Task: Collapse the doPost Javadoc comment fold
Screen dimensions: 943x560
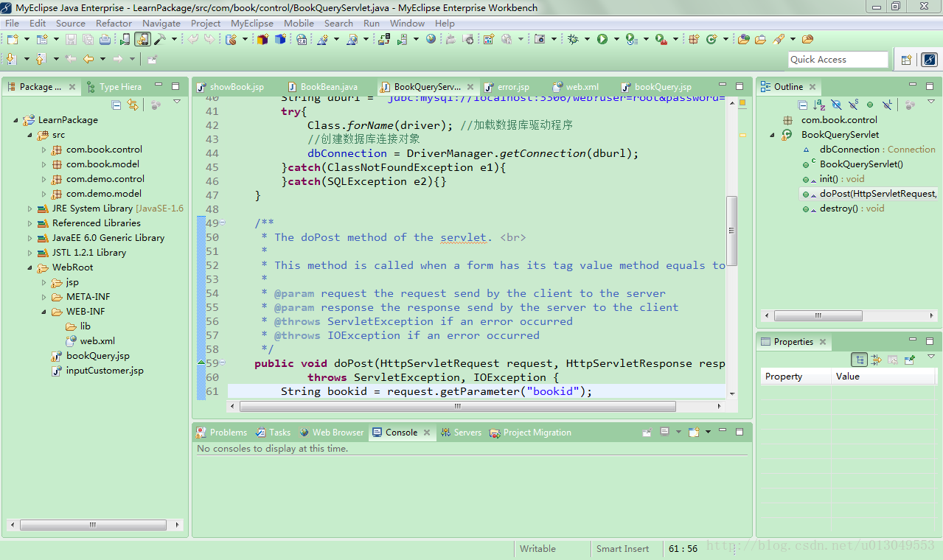Action: click(222, 223)
